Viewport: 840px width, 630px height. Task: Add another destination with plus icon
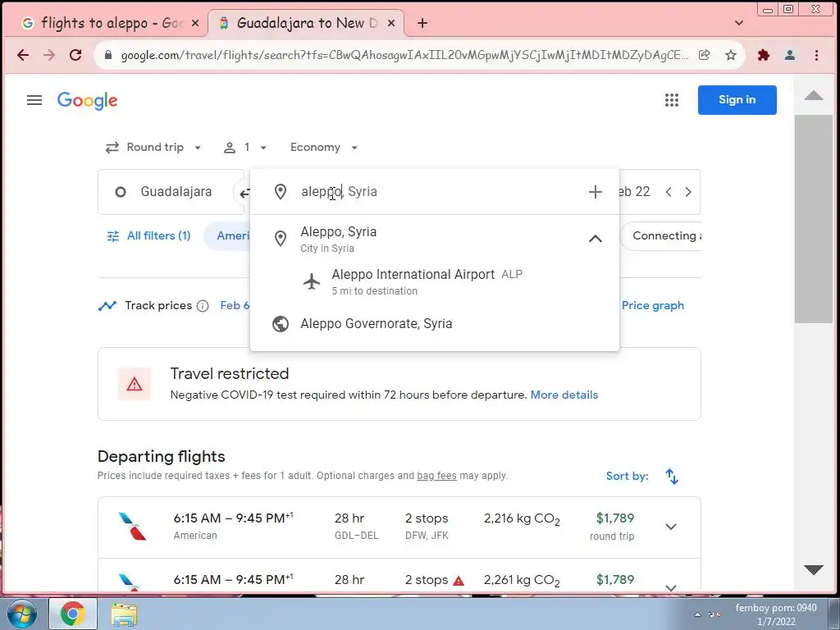596,192
